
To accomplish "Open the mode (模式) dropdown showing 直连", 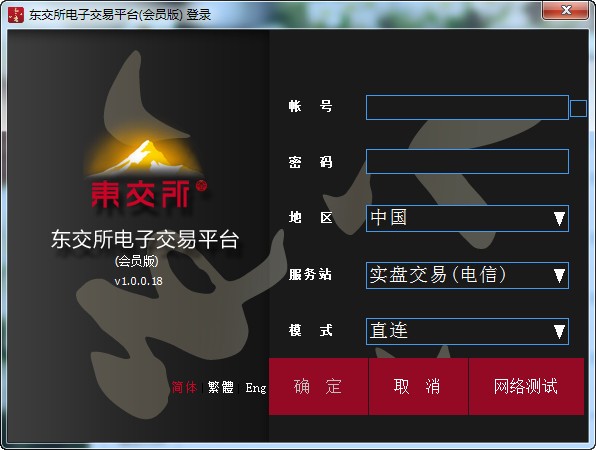I will [x=467, y=331].
